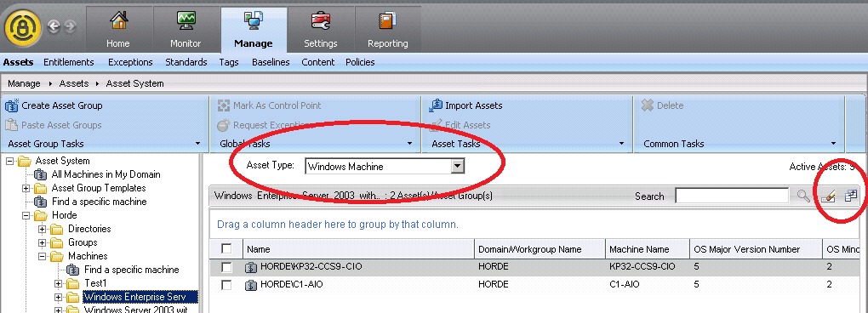Image resolution: width=868 pixels, height=313 pixels.
Task: Click Manage in the breadcrumb
Action: click(24, 83)
